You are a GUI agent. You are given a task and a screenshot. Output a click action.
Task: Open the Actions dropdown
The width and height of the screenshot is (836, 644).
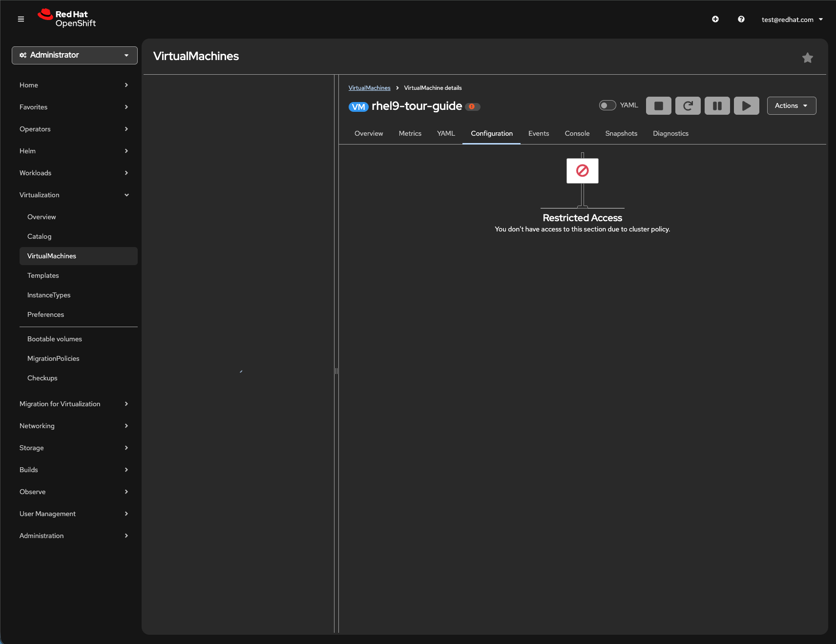pyautogui.click(x=792, y=105)
